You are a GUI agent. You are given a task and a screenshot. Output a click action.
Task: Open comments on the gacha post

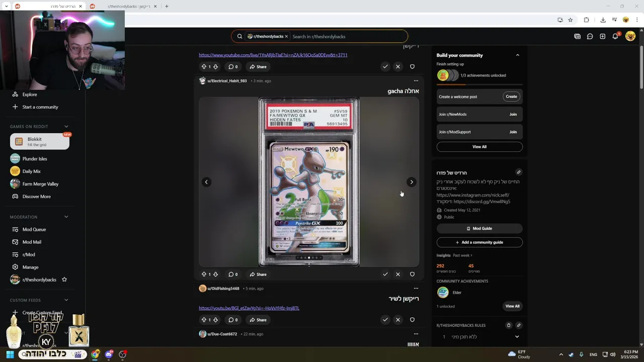tap(233, 274)
